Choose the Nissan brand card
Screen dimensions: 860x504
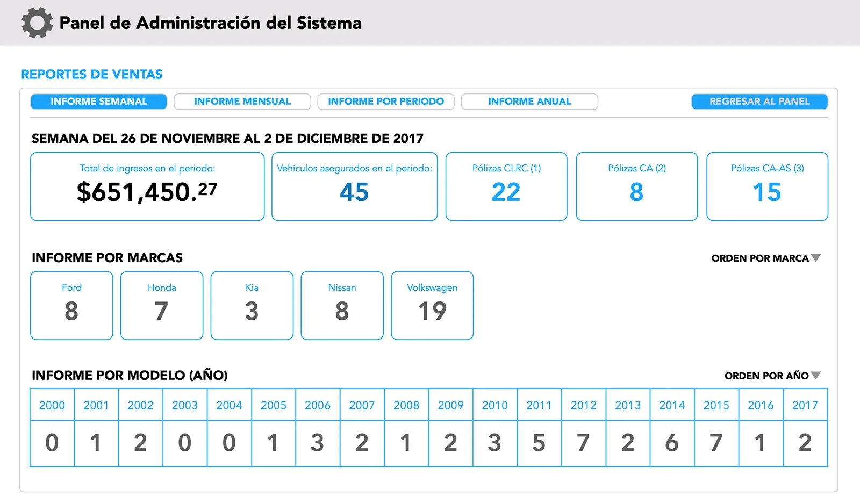[342, 305]
